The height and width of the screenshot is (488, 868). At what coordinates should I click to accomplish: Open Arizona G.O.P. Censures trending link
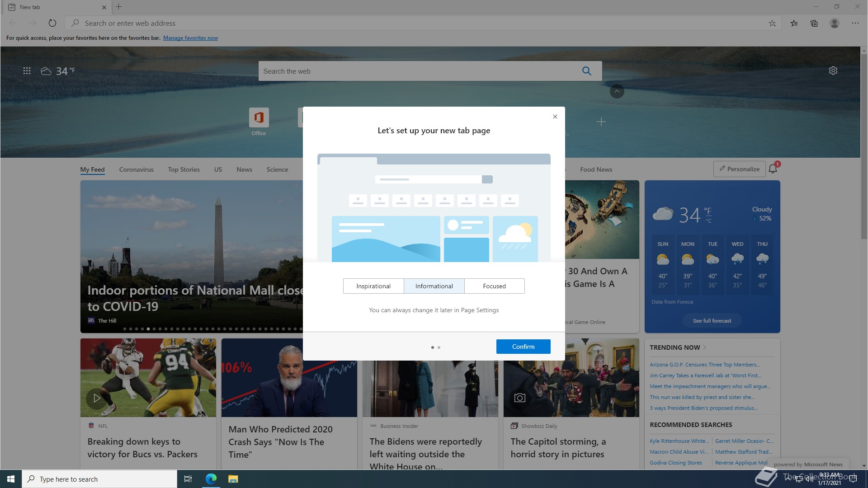point(705,365)
